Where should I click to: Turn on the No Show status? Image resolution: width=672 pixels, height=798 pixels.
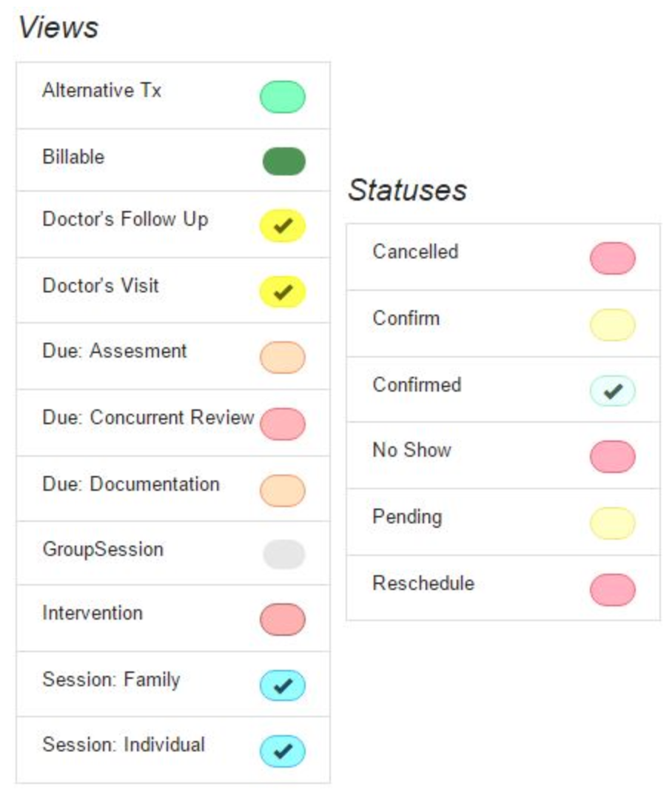612,456
